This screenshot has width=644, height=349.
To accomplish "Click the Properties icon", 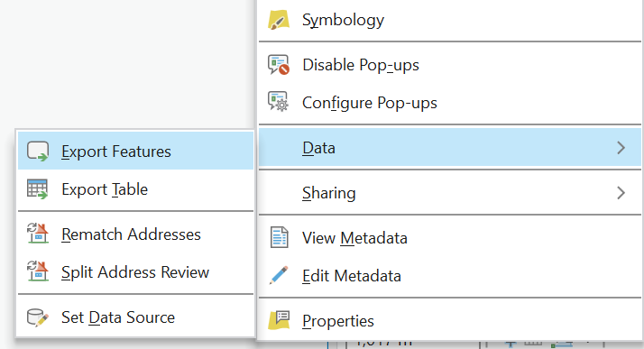I will [279, 320].
